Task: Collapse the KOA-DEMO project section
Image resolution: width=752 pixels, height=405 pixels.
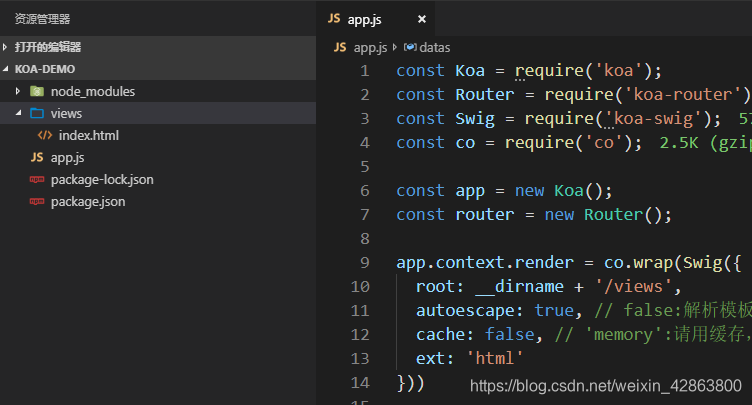Action: [x=5, y=69]
